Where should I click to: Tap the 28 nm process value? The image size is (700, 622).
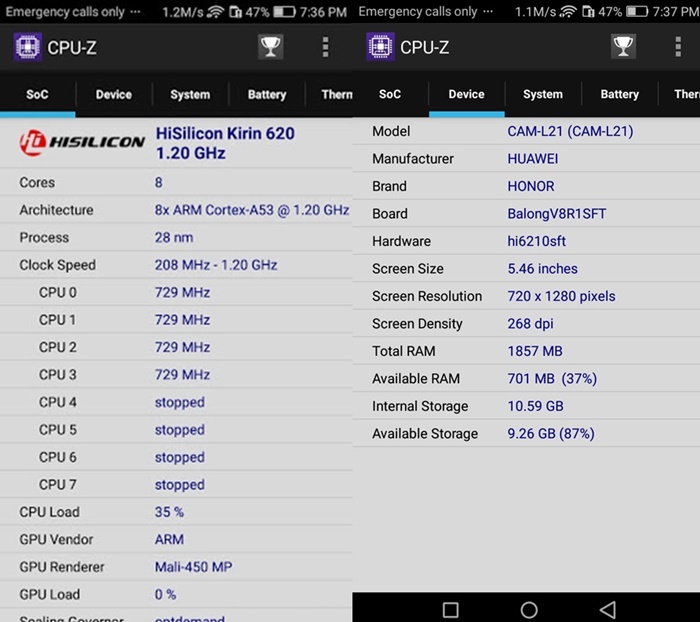(x=174, y=238)
